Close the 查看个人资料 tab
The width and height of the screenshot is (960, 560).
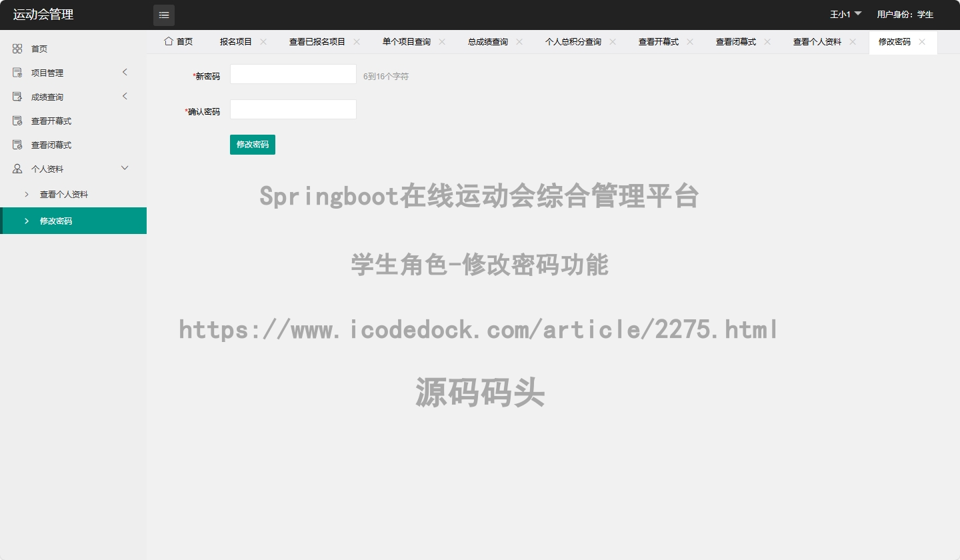[853, 41]
